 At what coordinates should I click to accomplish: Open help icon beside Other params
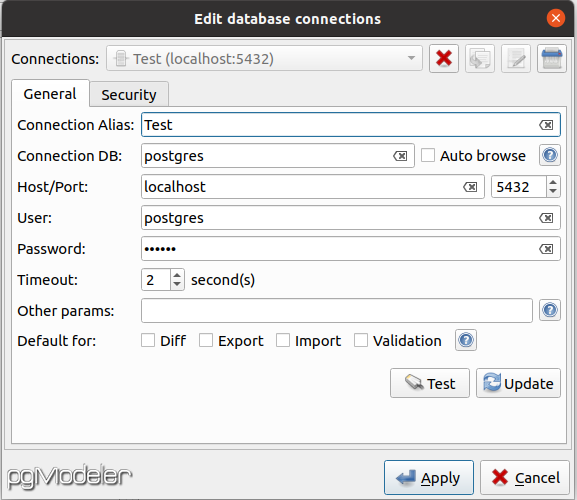[x=550, y=310]
